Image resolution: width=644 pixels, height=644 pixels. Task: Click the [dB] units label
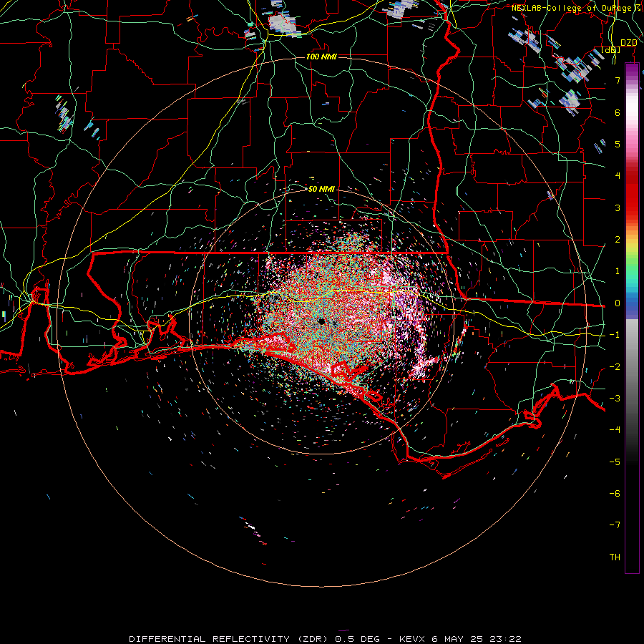[x=611, y=50]
